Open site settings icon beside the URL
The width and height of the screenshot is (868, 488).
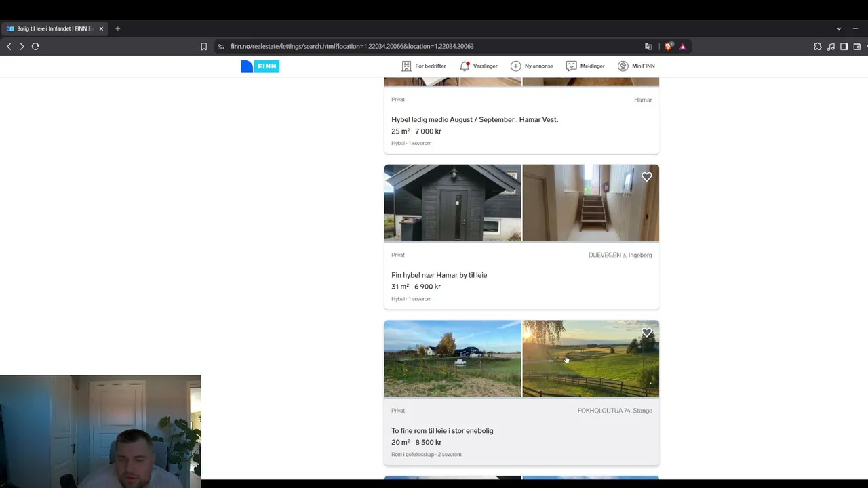[x=220, y=46]
